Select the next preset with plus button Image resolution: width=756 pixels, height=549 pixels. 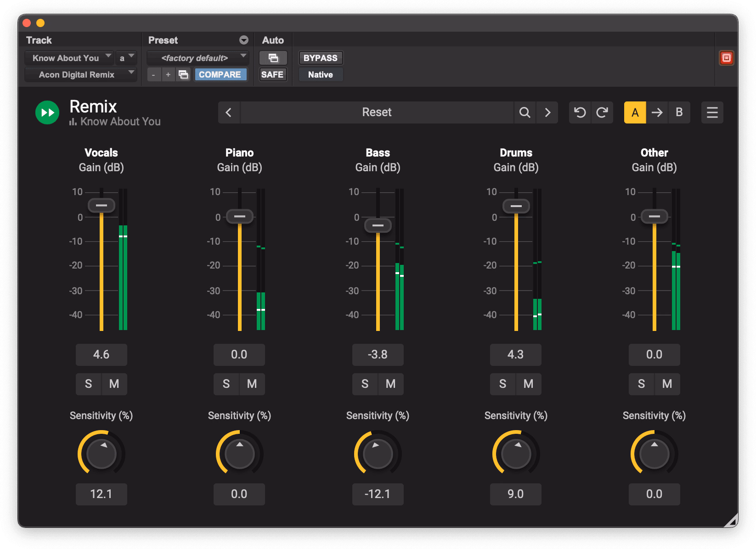(168, 74)
